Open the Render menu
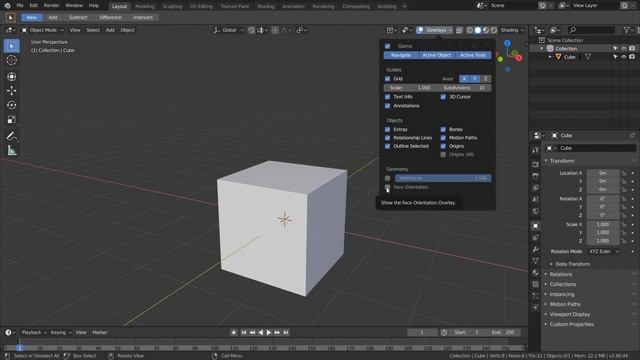This screenshot has height=360, width=640. 51,6
